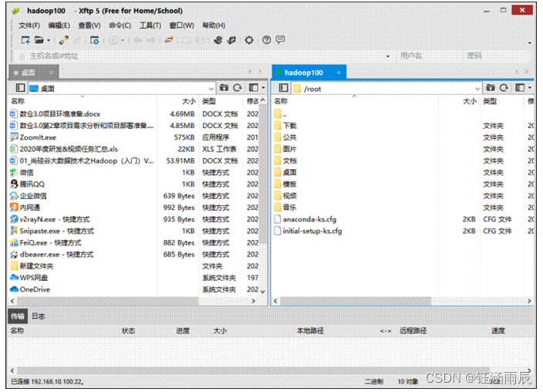Viewport: 543px width, 392px height.
Task: Click view layout icon in local pane
Action: (254, 88)
